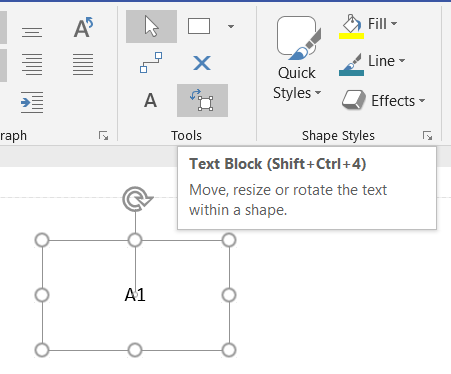The image size is (451, 374).
Task: Click the top-left resize handle of shape
Action: pyautogui.click(x=42, y=240)
